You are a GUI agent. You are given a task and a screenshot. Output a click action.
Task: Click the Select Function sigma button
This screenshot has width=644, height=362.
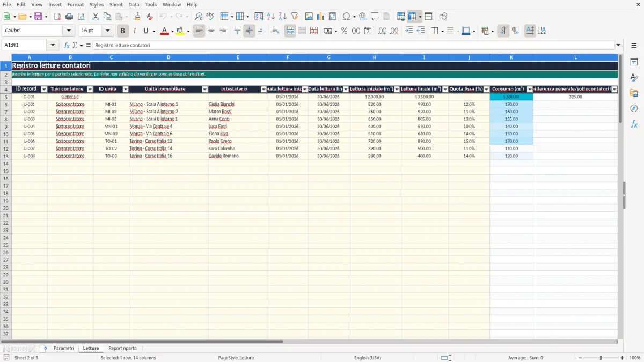click(75, 45)
